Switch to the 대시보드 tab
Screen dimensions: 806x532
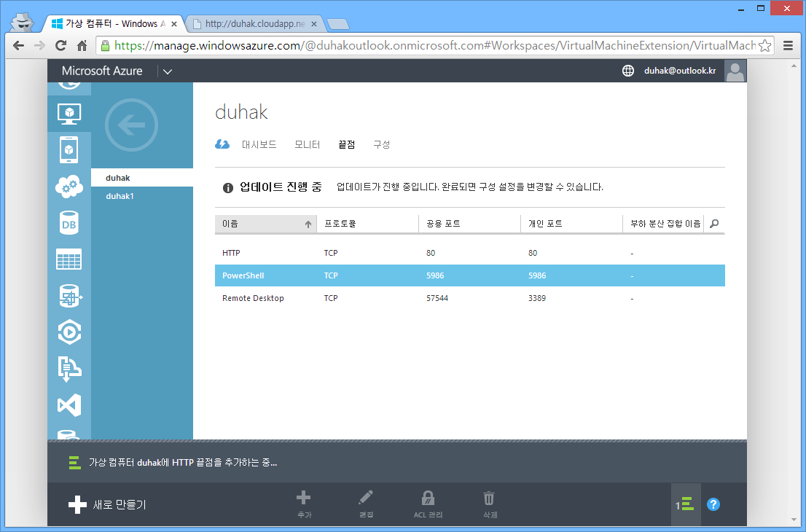click(x=259, y=144)
